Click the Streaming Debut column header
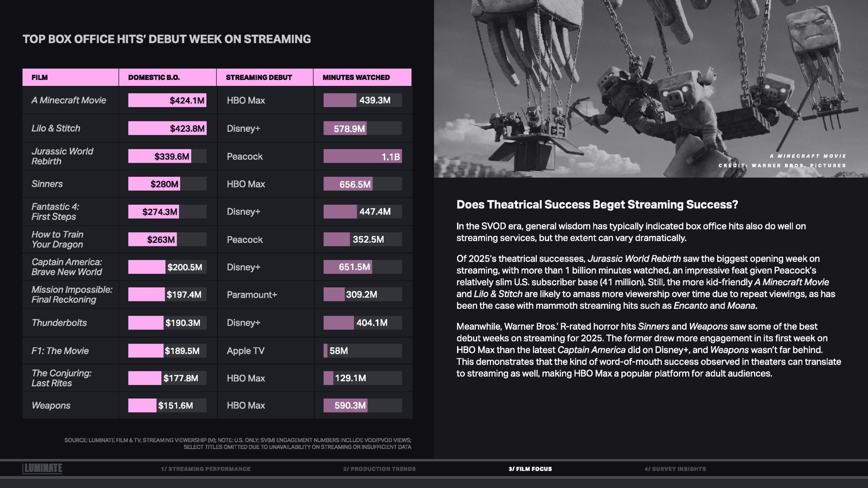Image resolution: width=868 pixels, height=488 pixels. [x=259, y=77]
